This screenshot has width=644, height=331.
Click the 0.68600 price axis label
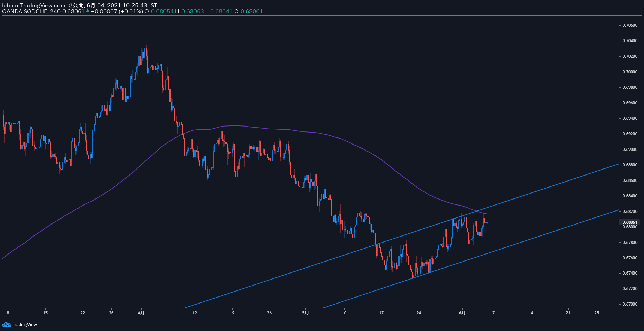click(630, 180)
